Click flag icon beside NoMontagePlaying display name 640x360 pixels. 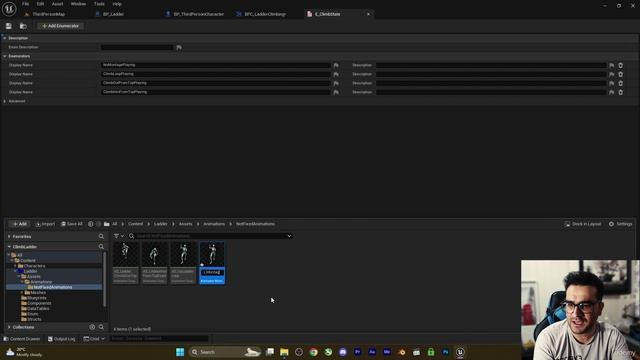[336, 65]
